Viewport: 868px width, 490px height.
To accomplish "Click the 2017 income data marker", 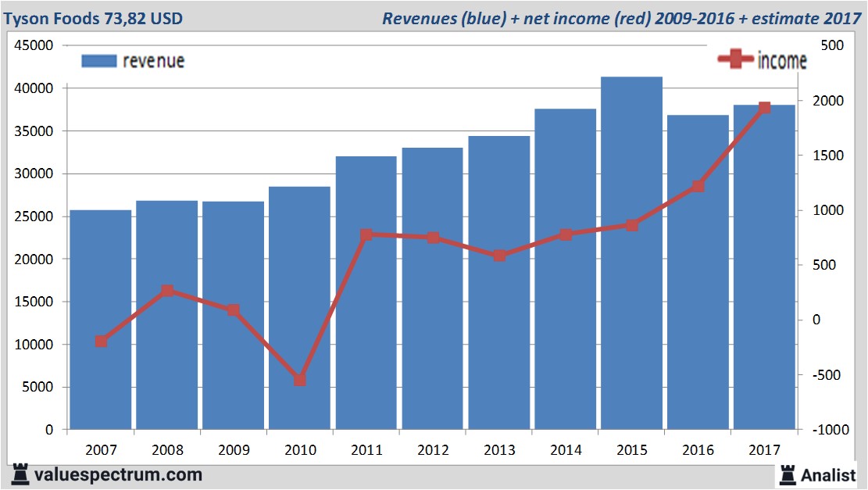I will click(764, 108).
